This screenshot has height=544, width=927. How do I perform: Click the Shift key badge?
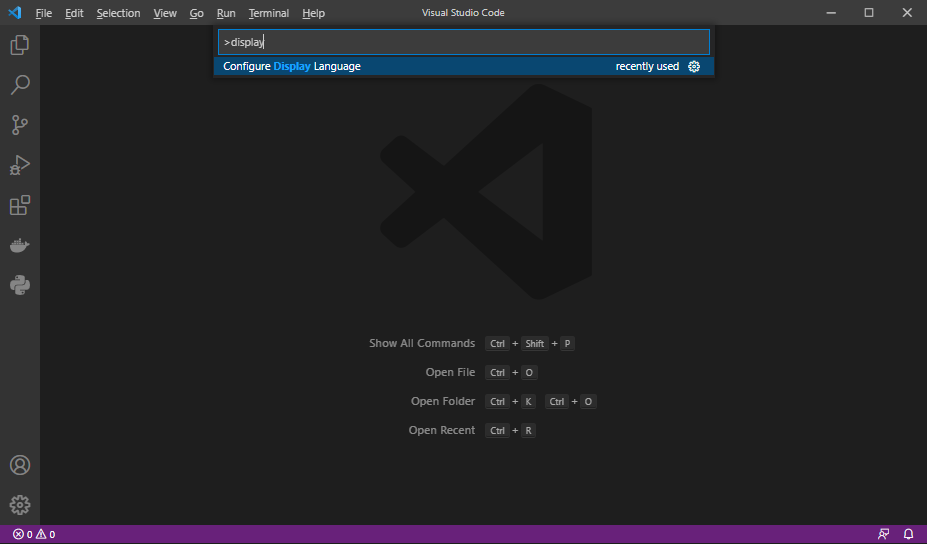(x=534, y=344)
